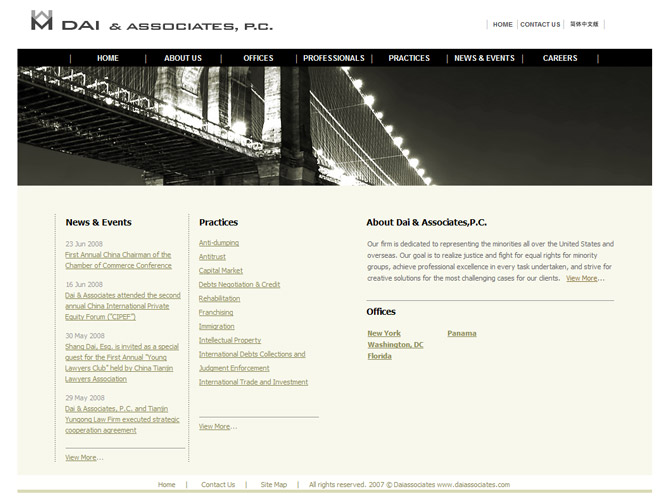Open the Florida office link

pyautogui.click(x=379, y=356)
